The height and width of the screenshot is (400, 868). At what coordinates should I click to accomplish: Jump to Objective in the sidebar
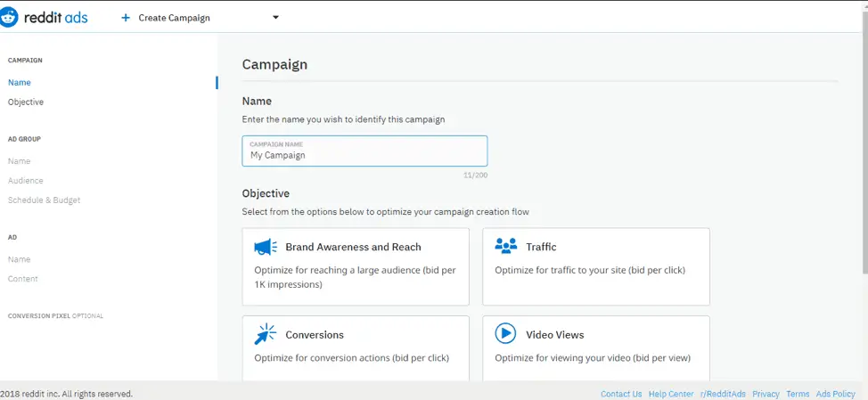coord(26,102)
